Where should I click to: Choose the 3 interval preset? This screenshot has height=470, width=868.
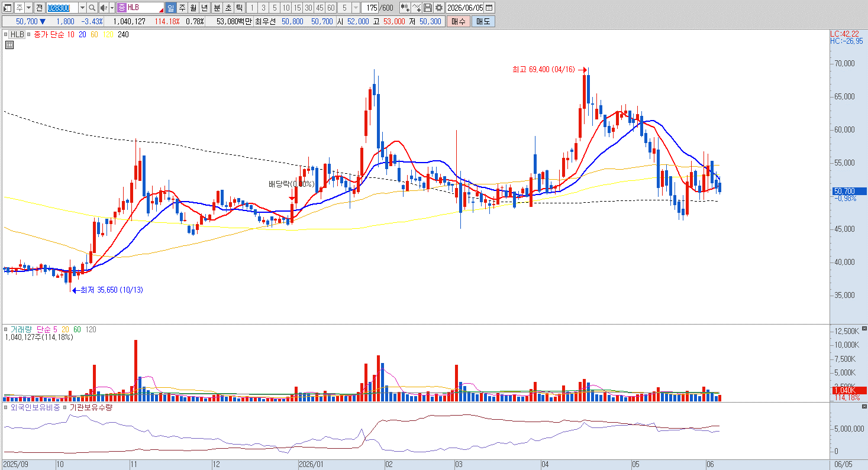coord(263,8)
